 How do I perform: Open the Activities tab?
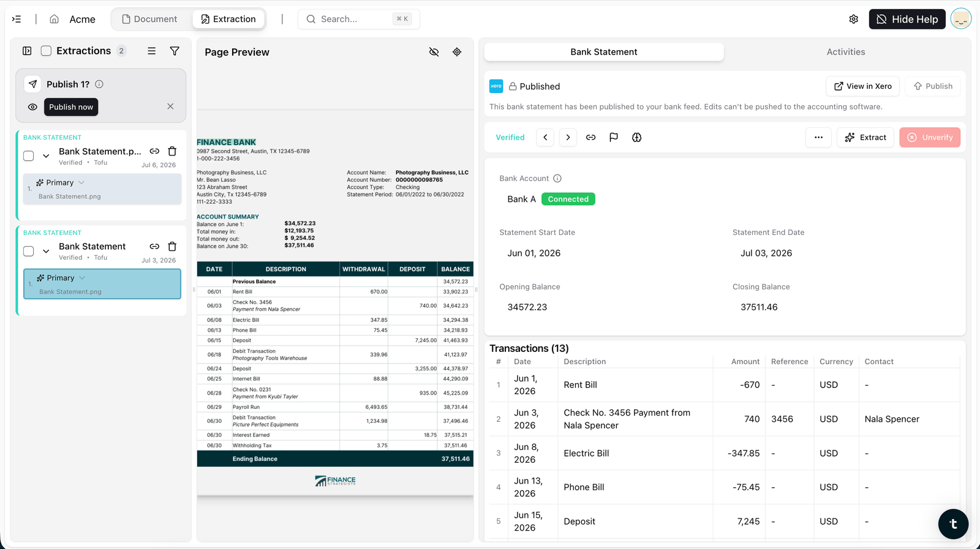tap(846, 52)
